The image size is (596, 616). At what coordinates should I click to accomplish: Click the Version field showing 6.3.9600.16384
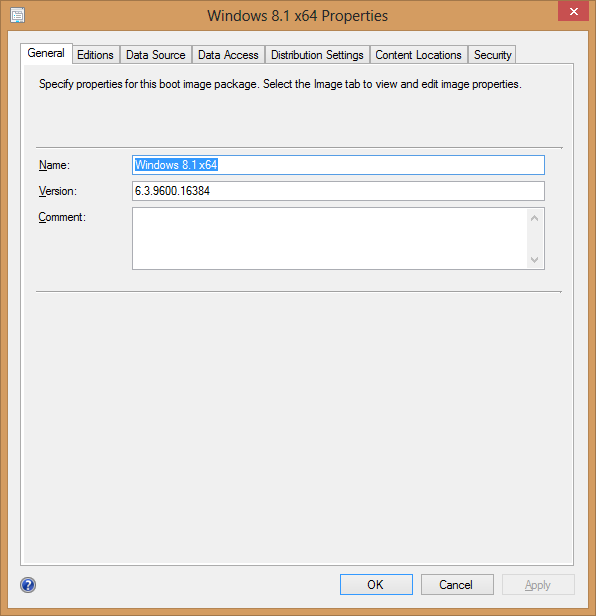click(x=338, y=191)
